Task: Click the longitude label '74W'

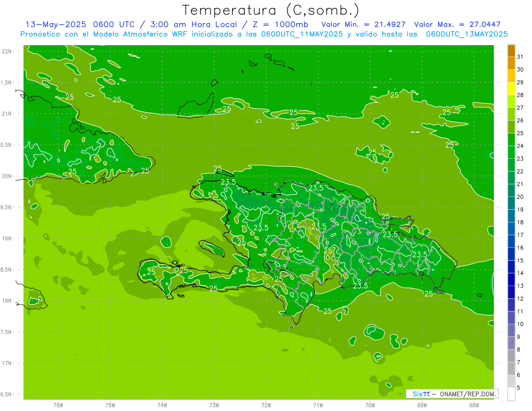Action: (162, 405)
